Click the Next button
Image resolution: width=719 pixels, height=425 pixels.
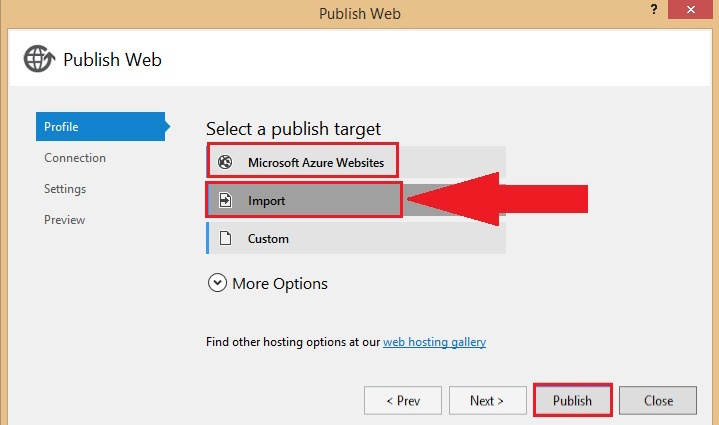487,401
